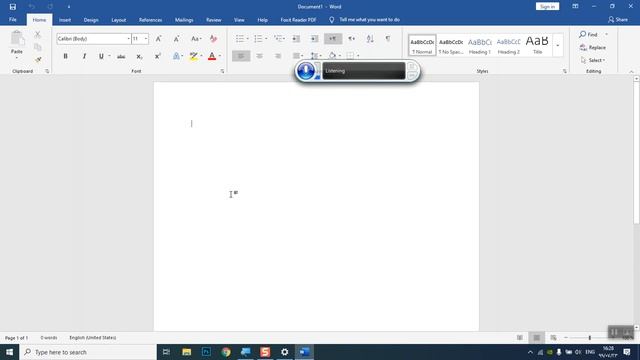Open Ribbon Display Options icon in title bar
640x360 pixels.
pyautogui.click(x=575, y=7)
